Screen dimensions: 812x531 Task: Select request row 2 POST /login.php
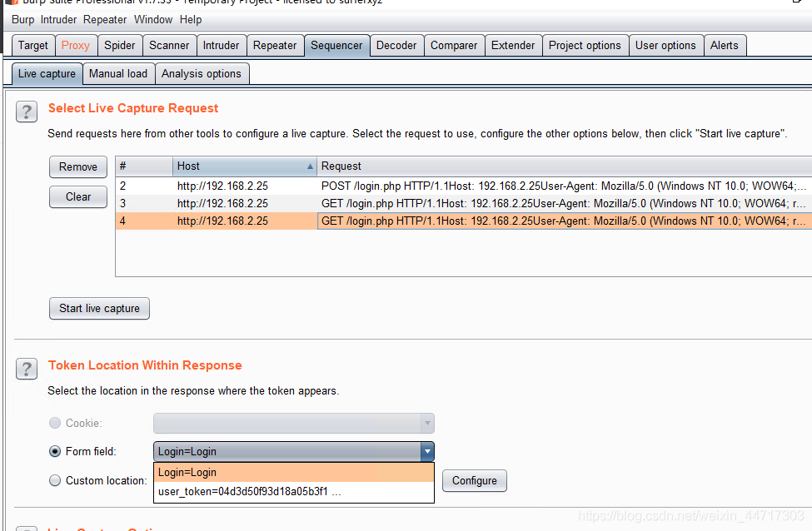pos(464,186)
